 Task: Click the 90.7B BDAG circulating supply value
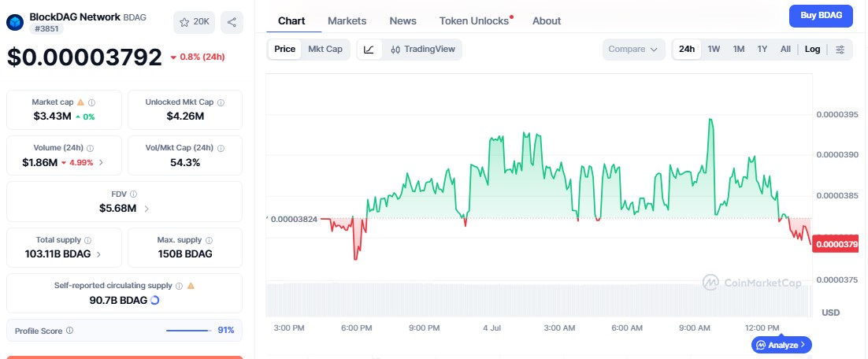pyautogui.click(x=118, y=301)
